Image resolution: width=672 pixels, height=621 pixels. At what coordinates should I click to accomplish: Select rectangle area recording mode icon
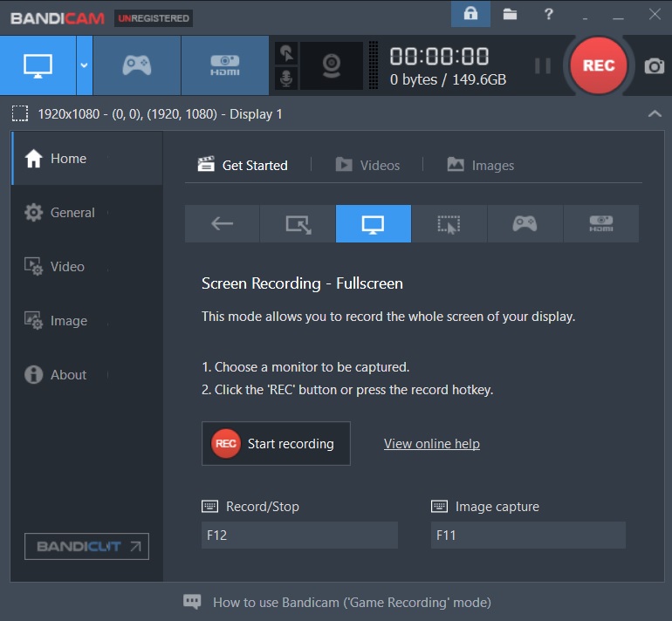tap(298, 223)
